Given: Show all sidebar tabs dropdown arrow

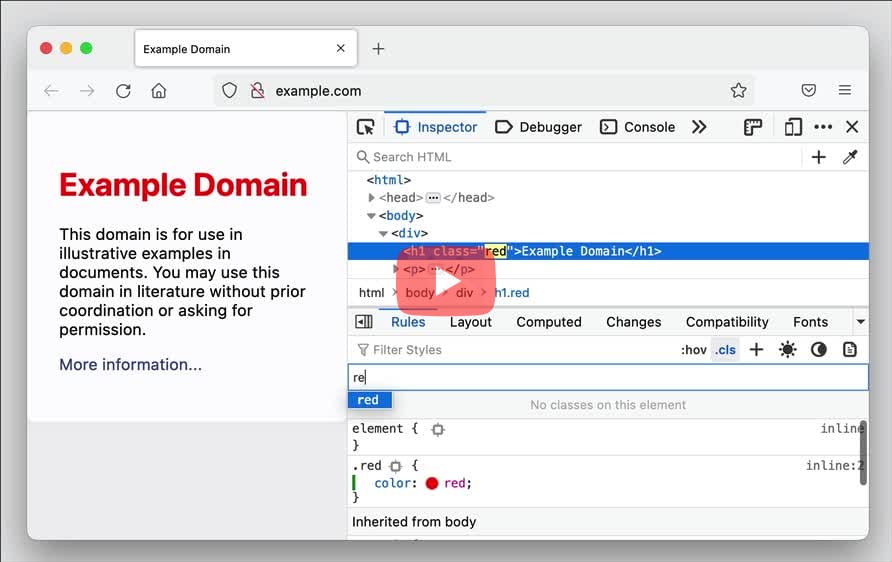Looking at the screenshot, I should pyautogui.click(x=861, y=322).
